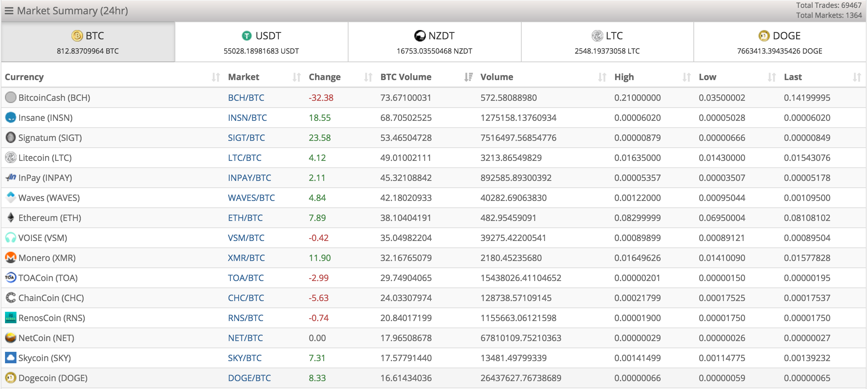
Task: Sort table by the High column arrows
Action: click(687, 77)
